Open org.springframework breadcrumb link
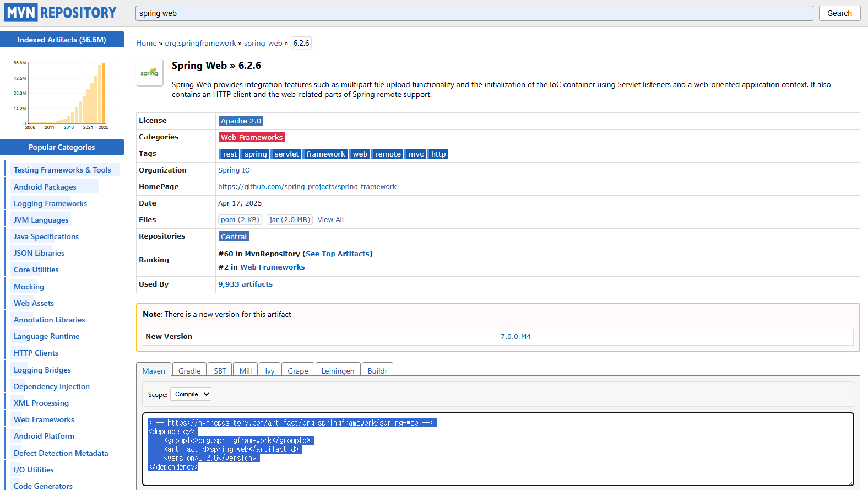Image resolution: width=868 pixels, height=490 pixels. [200, 43]
